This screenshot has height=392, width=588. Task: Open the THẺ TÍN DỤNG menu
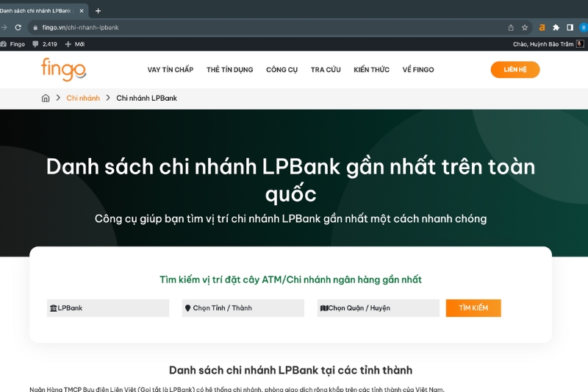click(230, 70)
